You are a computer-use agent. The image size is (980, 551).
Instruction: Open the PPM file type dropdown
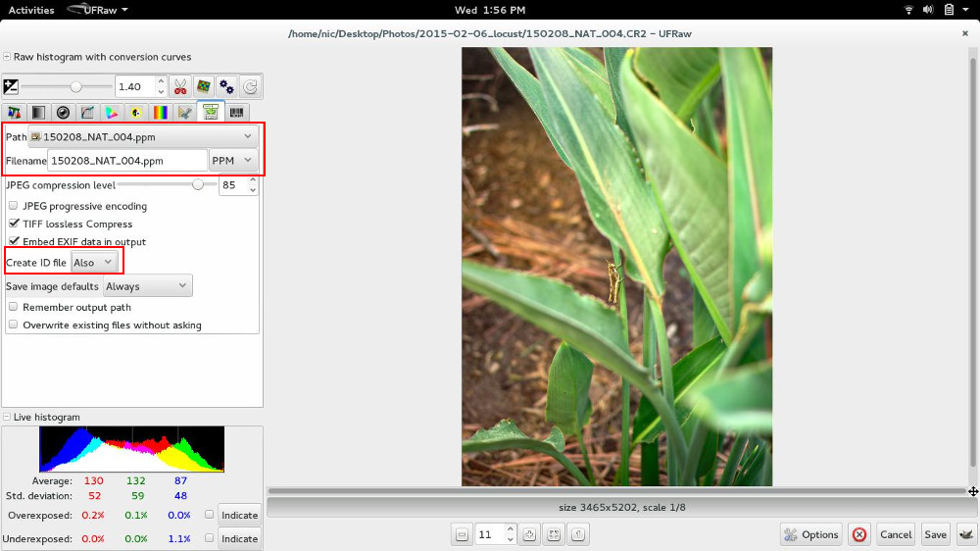[x=233, y=160]
